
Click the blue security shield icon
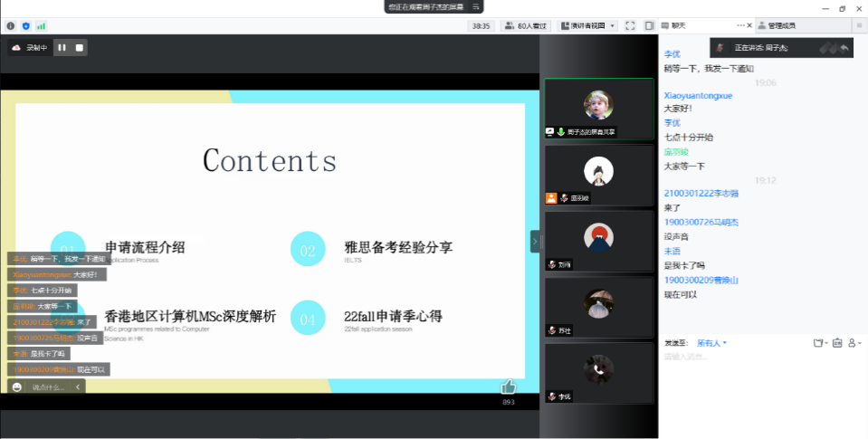[25, 26]
